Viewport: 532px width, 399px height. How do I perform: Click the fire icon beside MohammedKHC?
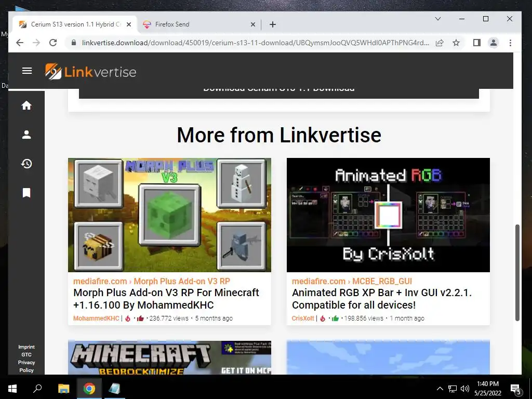pyautogui.click(x=128, y=318)
